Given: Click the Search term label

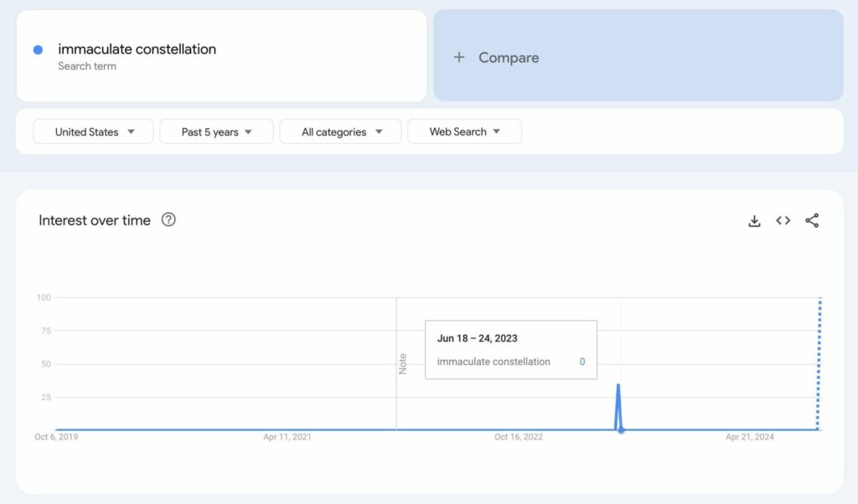Looking at the screenshot, I should click(87, 66).
